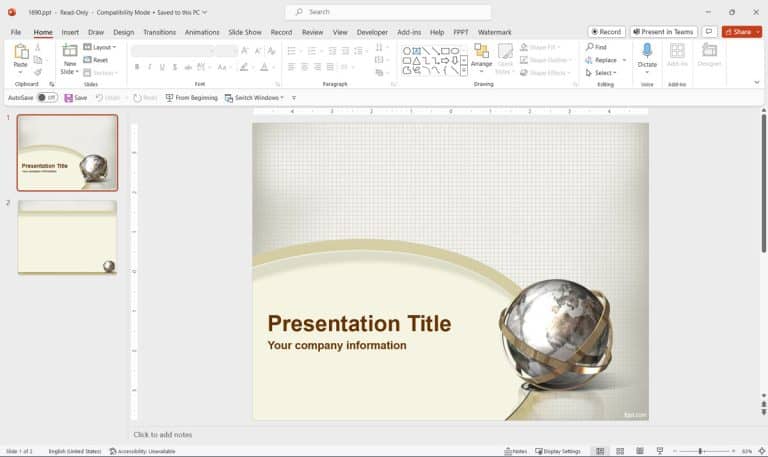Collapse the ribbon with chevron
The image size is (768, 457).
coord(757,82)
